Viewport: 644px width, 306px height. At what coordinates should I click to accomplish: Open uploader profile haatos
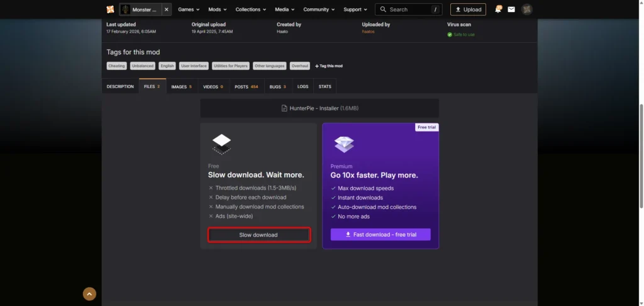368,31
